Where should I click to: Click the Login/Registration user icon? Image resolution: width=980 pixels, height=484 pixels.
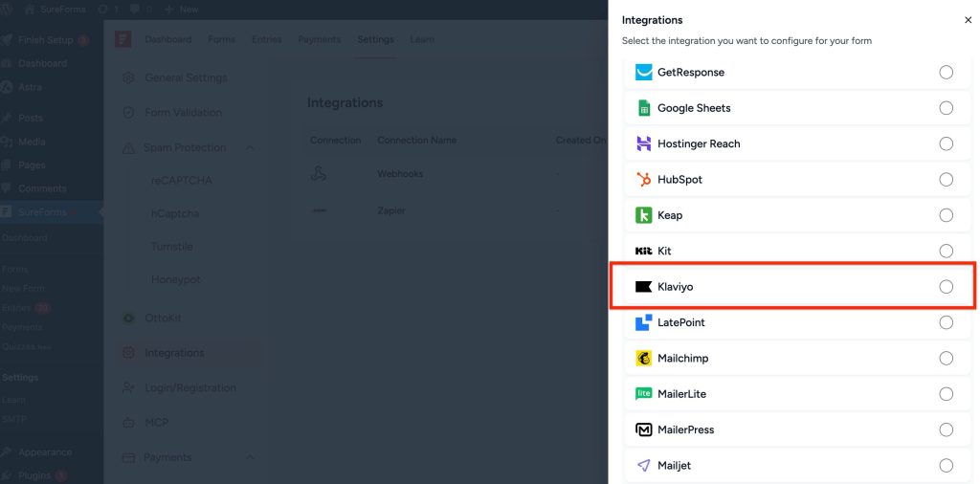(x=129, y=387)
